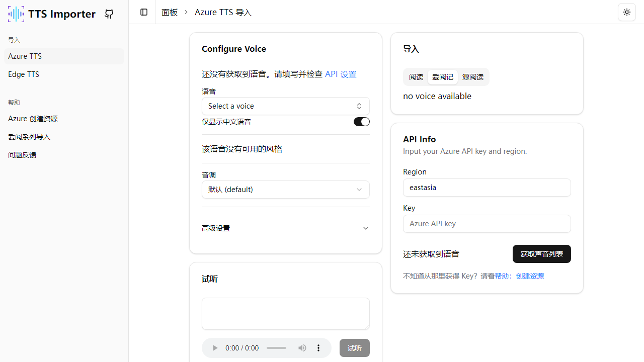The image size is (644, 362).
Task: Focus the Region input field
Action: [487, 188]
